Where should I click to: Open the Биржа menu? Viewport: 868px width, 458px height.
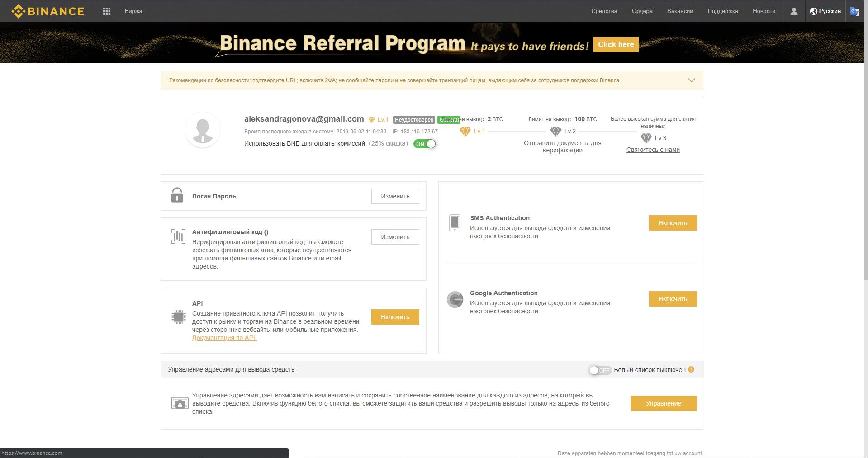133,11
